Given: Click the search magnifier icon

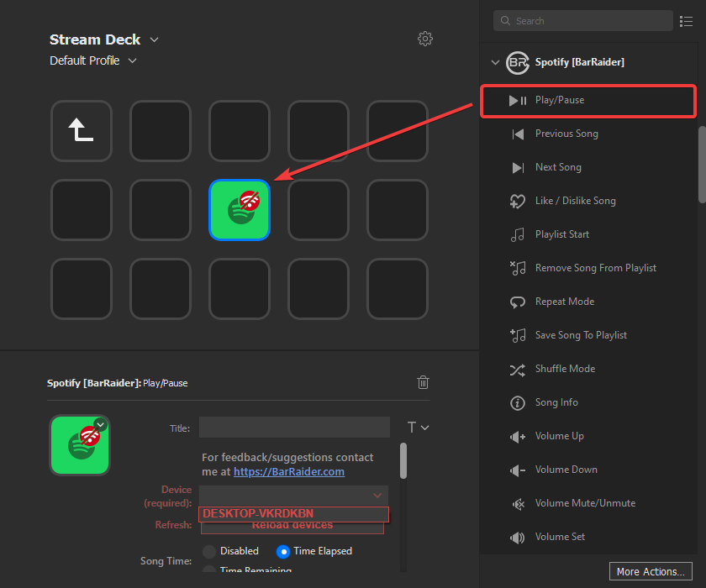Looking at the screenshot, I should [505, 21].
